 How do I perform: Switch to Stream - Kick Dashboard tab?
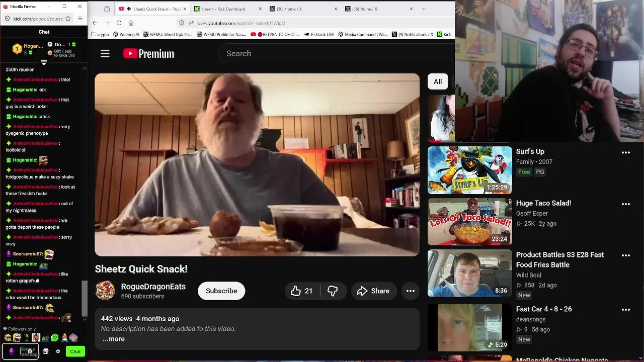pos(228,9)
